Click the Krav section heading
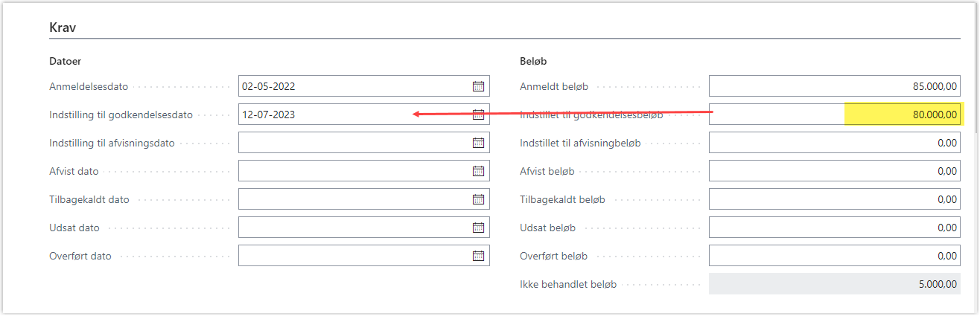This screenshot has width=980, height=316. pos(63,28)
